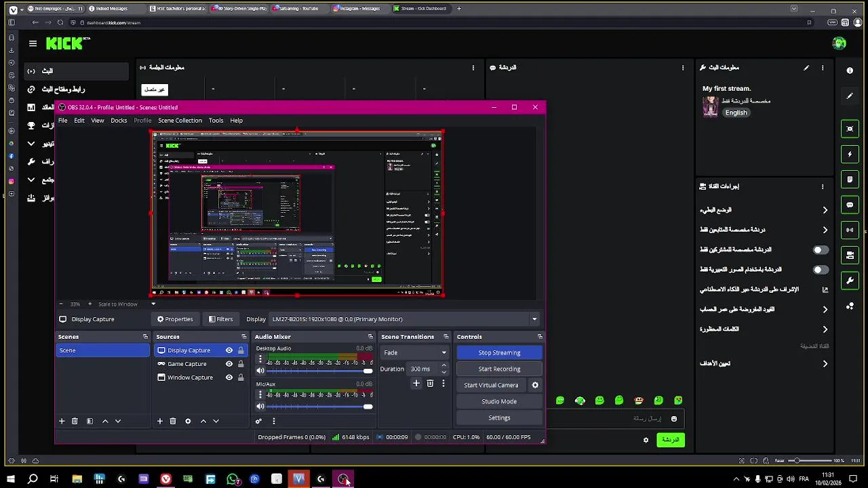
Task: Enable Studio Mode
Action: [x=499, y=401]
